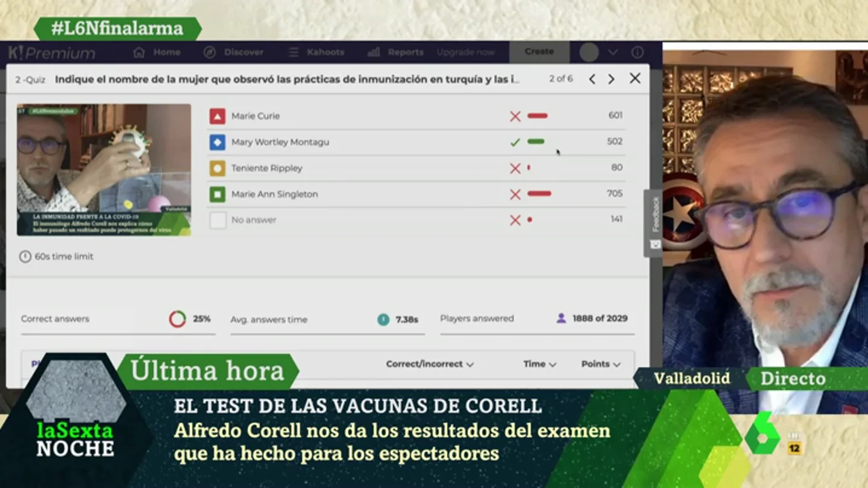The height and width of the screenshot is (488, 868).
Task: Click the correct answers donut chart icon
Action: click(177, 319)
